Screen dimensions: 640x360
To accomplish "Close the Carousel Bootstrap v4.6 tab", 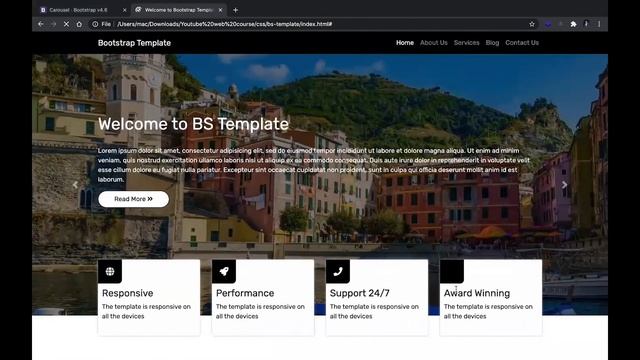I will (124, 10).
